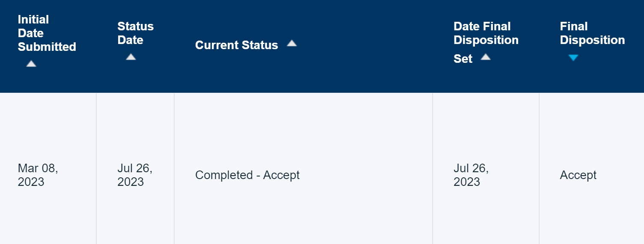Click divider between Status Date and Current Status cells
Viewport: 644px width, 244px height.
tap(174, 168)
